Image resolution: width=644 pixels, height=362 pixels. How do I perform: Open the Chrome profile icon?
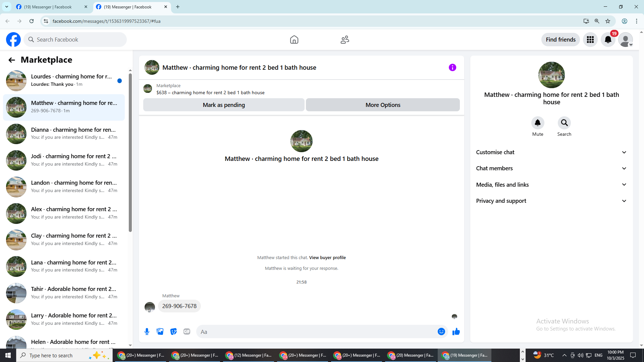point(625,21)
